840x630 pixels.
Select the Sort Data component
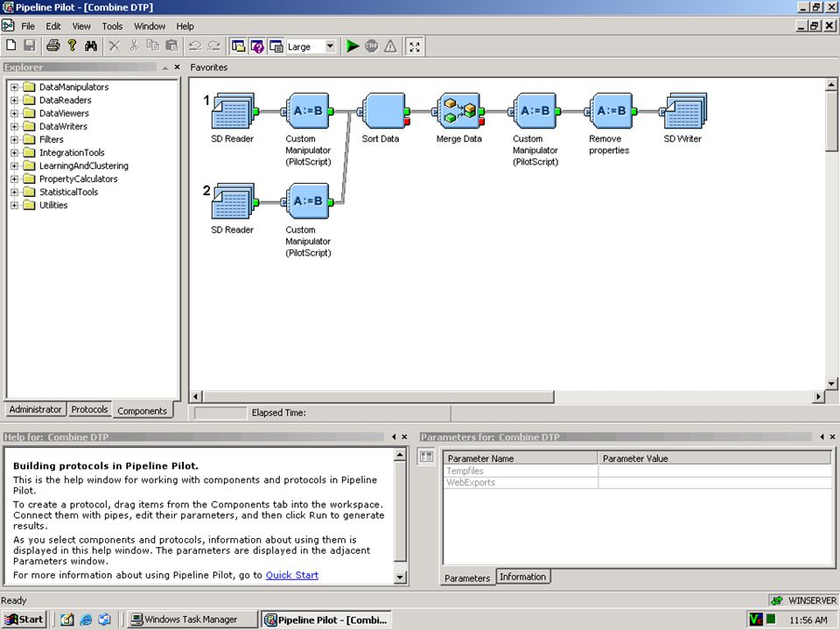384,111
